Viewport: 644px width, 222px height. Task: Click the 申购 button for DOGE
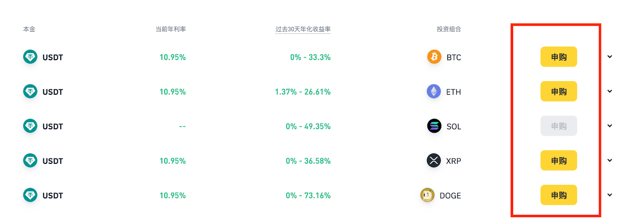[559, 195]
